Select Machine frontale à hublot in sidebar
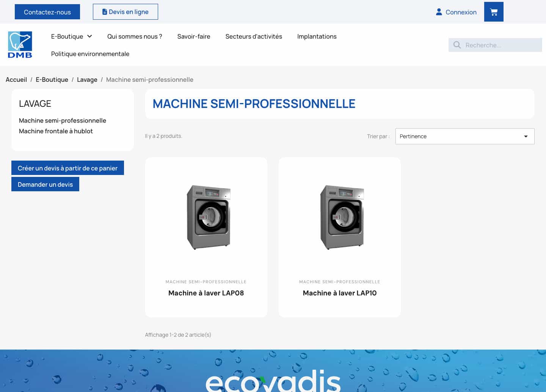Image resolution: width=546 pixels, height=392 pixels. click(x=56, y=131)
